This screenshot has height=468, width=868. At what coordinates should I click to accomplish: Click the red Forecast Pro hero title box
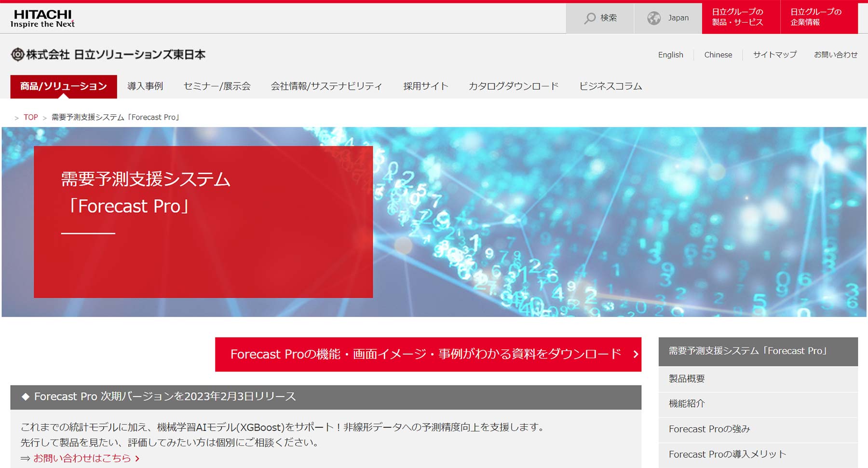tap(203, 222)
